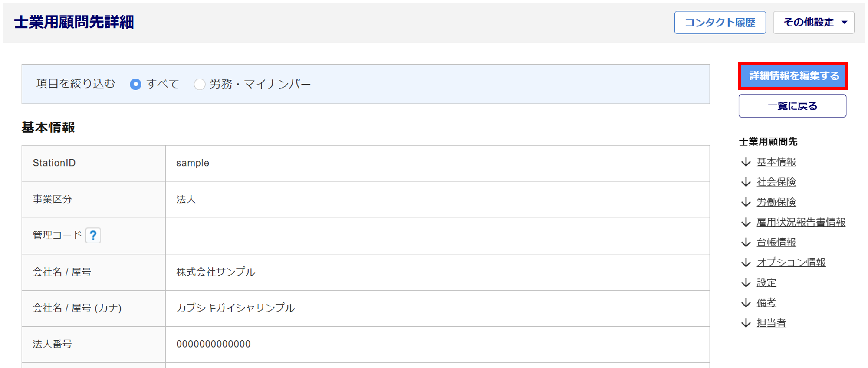This screenshot has height=368, width=868.
Task: Click the down arrow icon beside 基本情報
Action: click(746, 162)
